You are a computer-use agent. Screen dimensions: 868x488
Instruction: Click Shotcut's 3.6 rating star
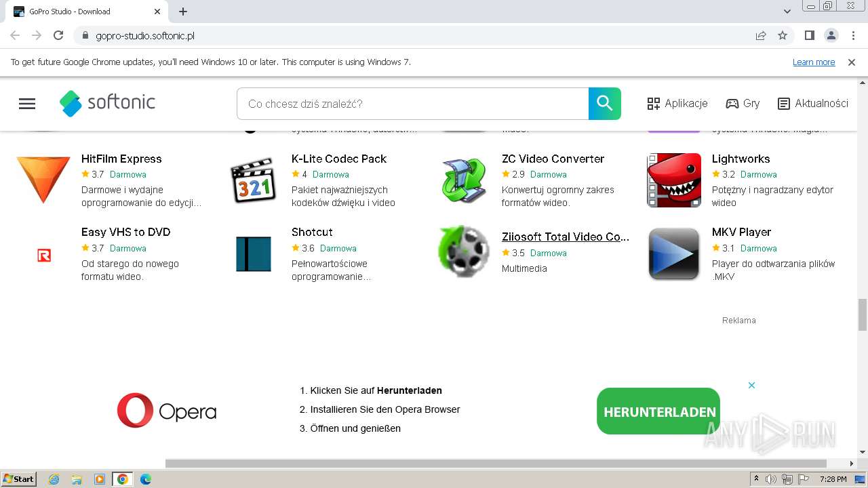coord(296,247)
